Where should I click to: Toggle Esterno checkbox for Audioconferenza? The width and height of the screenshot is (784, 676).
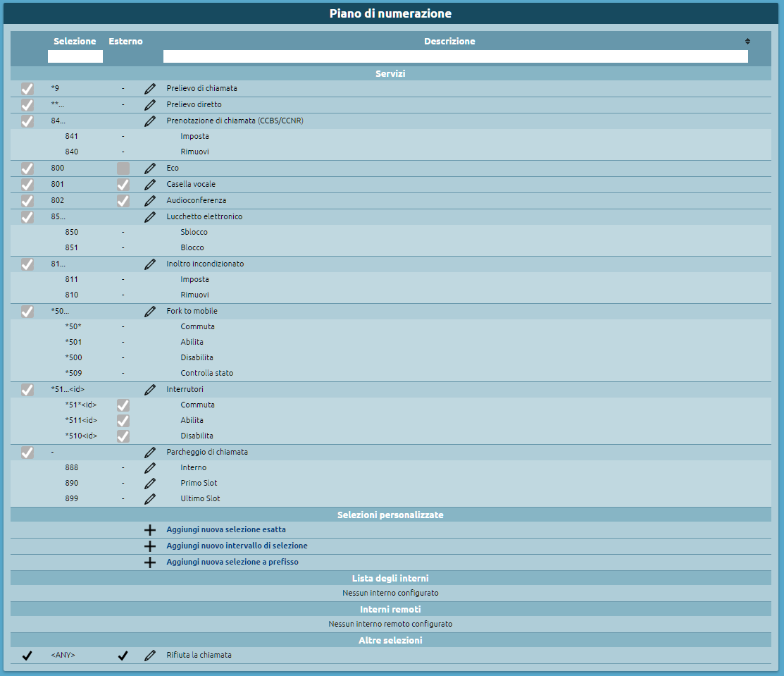pos(123,201)
